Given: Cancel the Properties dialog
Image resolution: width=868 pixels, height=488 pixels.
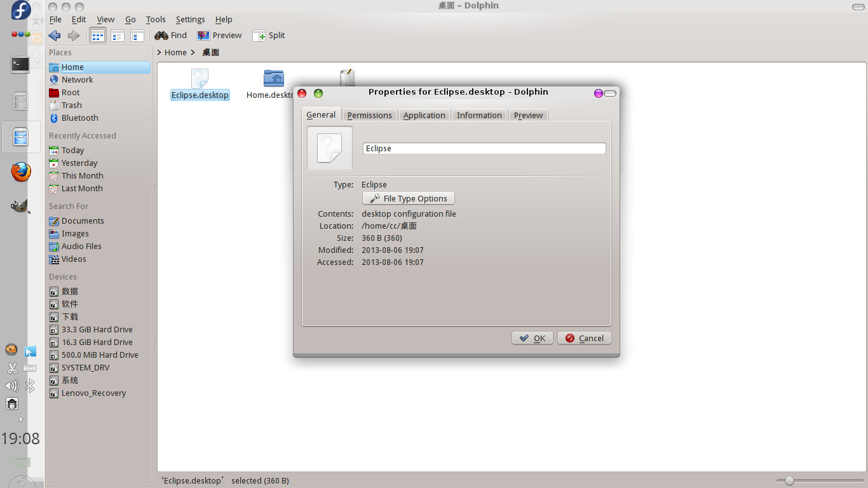Looking at the screenshot, I should (585, 338).
